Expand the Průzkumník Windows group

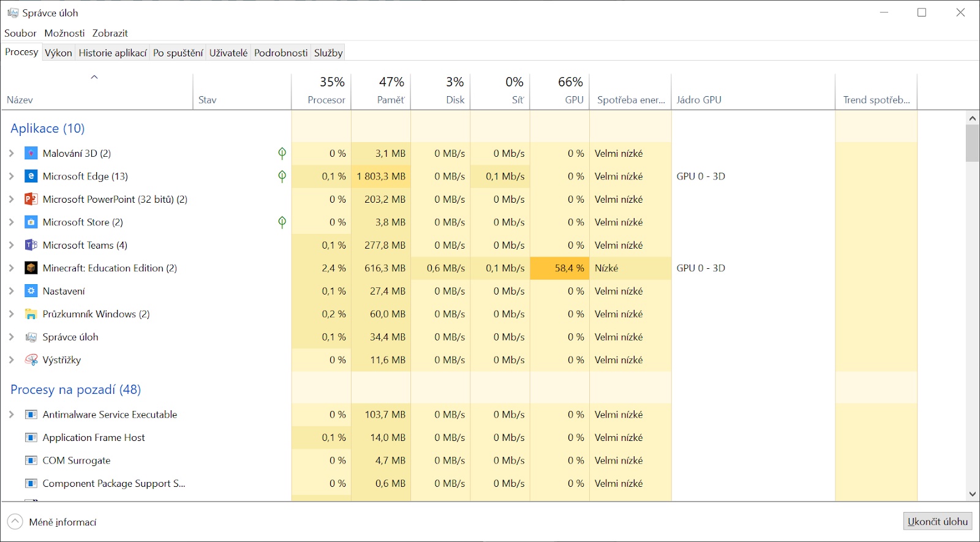click(11, 314)
